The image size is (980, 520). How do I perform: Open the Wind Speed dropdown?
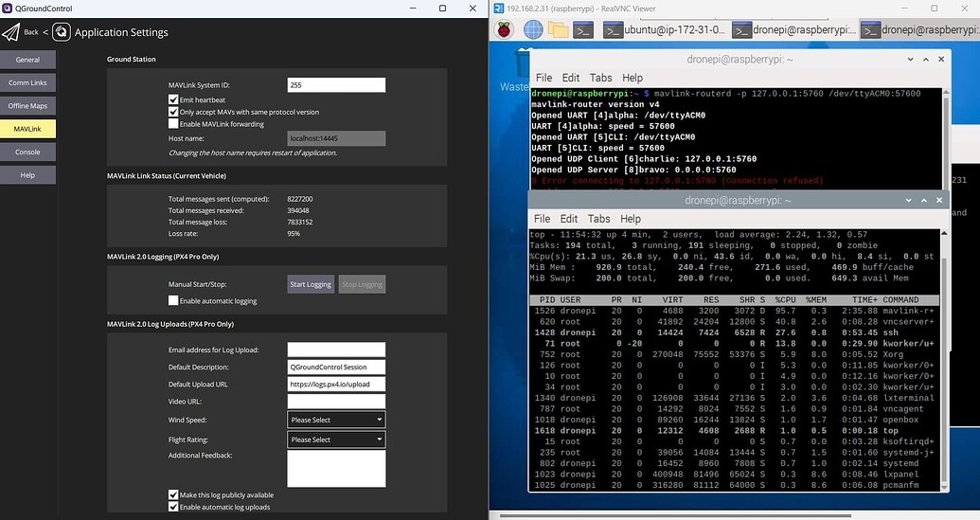tap(336, 420)
